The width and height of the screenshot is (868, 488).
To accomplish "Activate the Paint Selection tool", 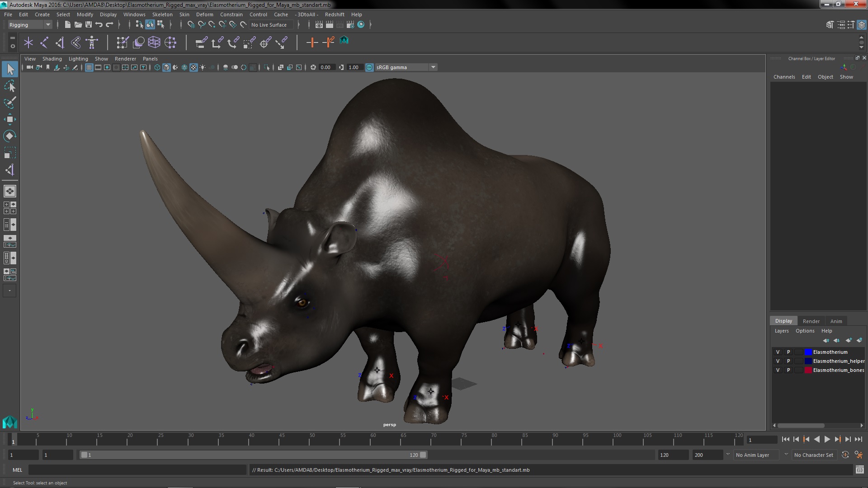I will (x=9, y=103).
